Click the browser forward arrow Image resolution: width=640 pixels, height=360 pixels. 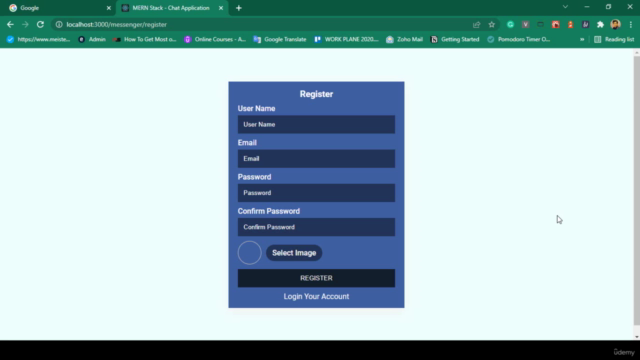(x=25, y=24)
